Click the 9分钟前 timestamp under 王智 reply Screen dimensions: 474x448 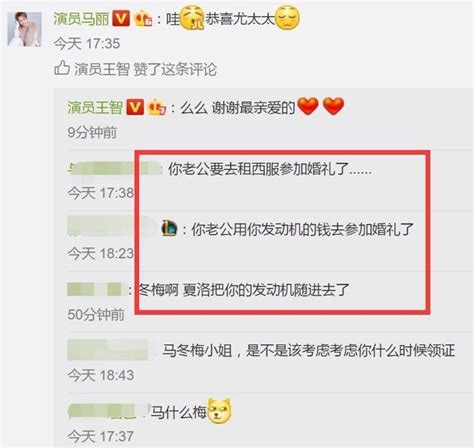click(x=92, y=132)
